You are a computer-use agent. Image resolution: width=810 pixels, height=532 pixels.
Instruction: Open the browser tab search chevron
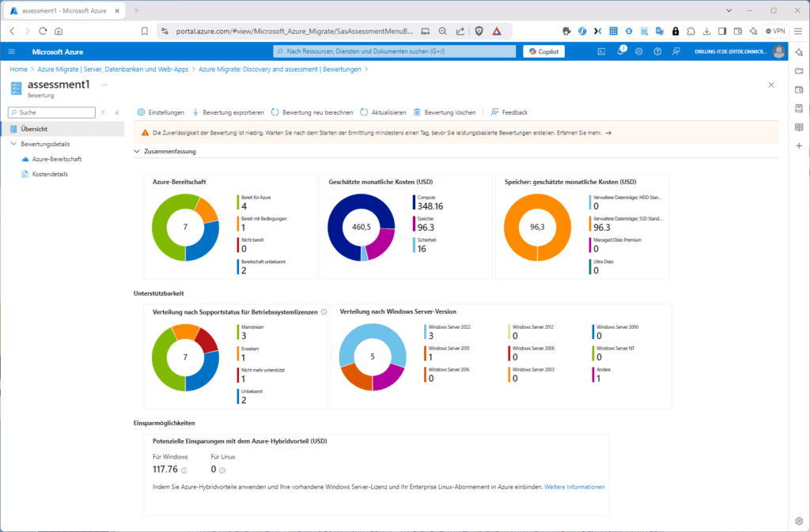(x=729, y=10)
